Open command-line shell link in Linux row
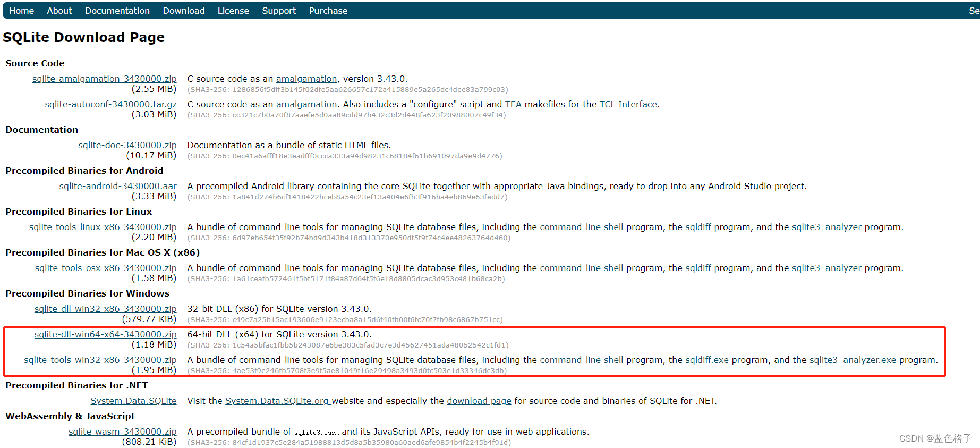This screenshot has width=980, height=448. [582, 227]
